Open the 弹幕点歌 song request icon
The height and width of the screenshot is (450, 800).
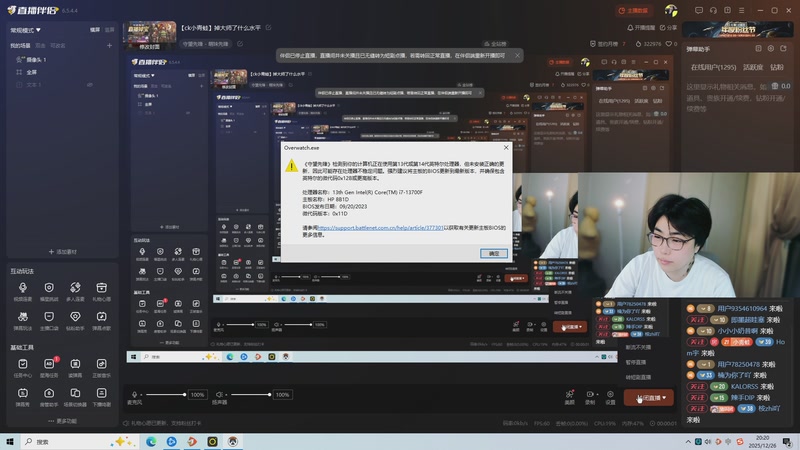(102, 320)
